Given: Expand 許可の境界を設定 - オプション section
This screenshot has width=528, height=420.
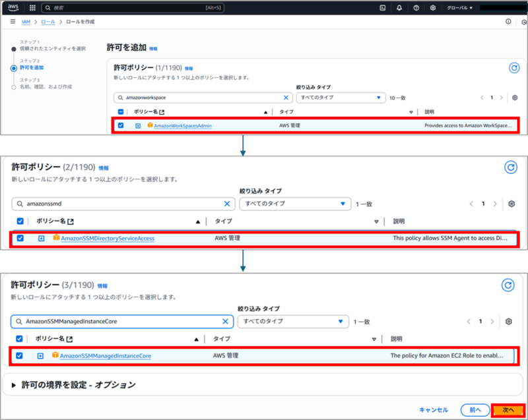Looking at the screenshot, I should click(14, 385).
